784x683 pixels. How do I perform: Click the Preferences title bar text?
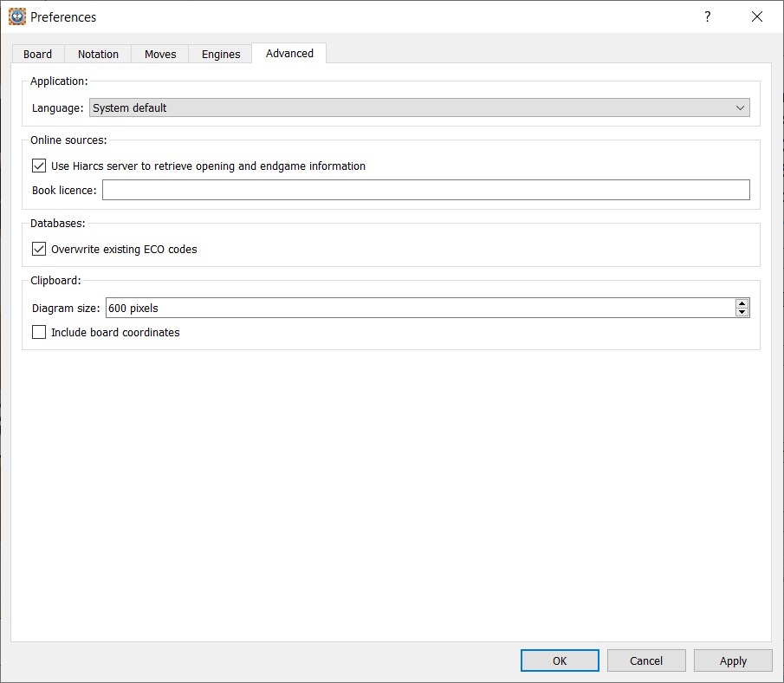[63, 16]
